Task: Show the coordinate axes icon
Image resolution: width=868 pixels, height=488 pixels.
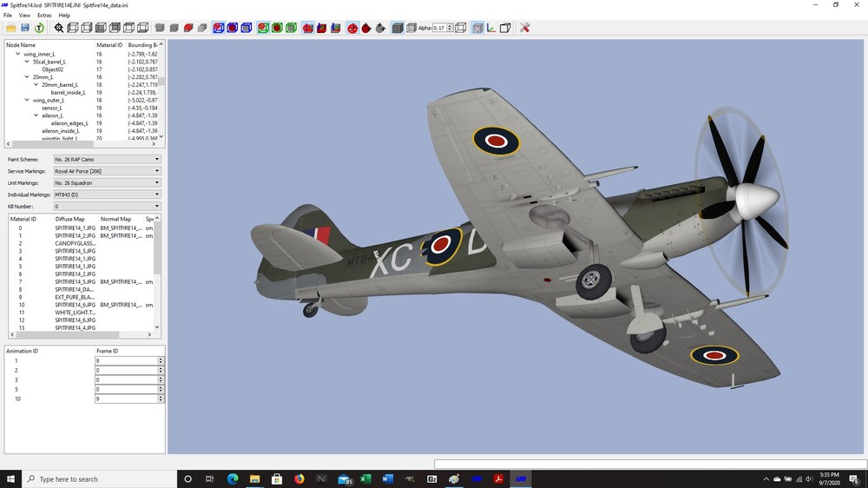Action: (x=491, y=28)
